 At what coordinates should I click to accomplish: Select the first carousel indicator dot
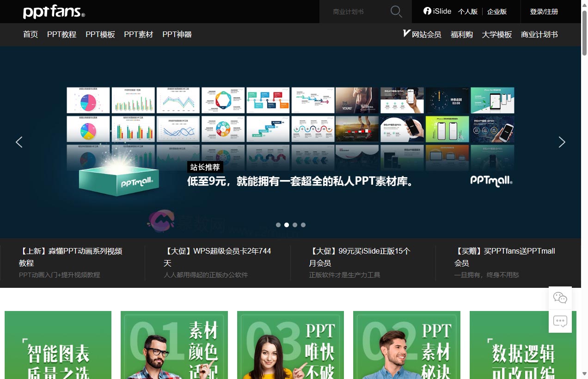(278, 225)
